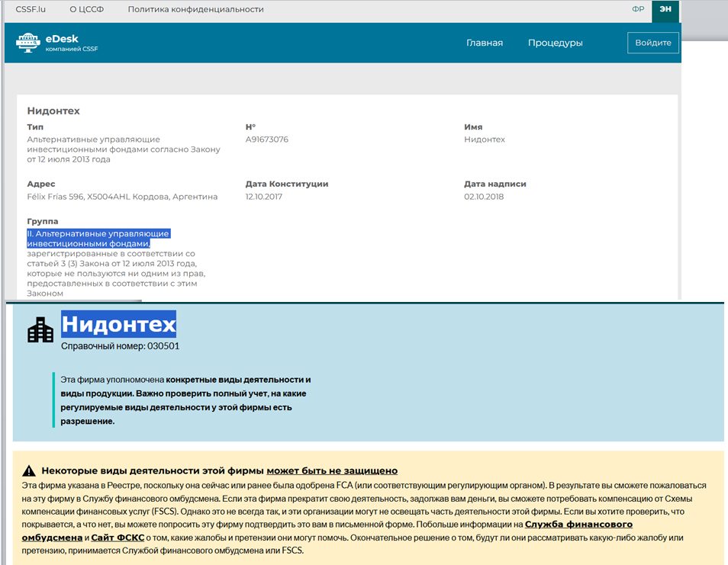Open the CSSF.lu link

point(31,9)
